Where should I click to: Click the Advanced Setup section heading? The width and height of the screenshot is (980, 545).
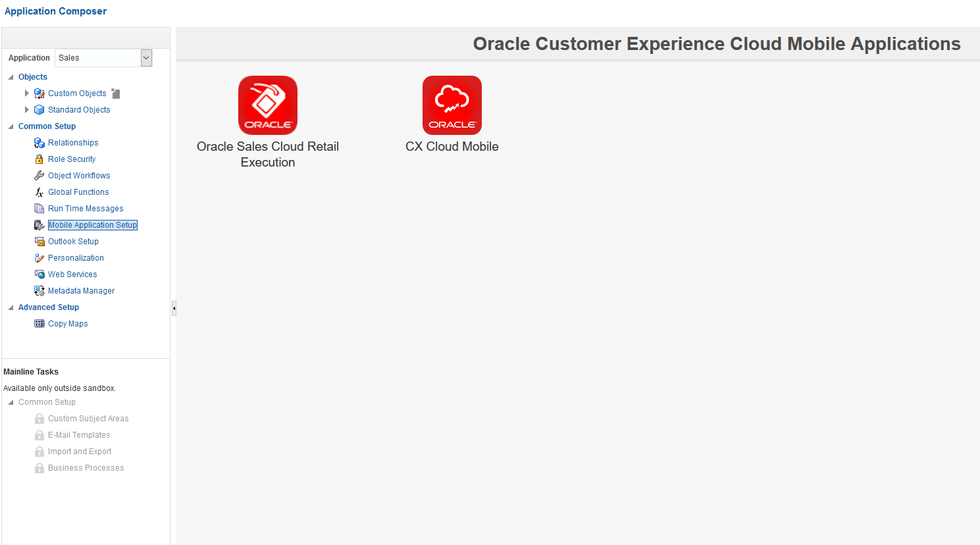tap(49, 307)
